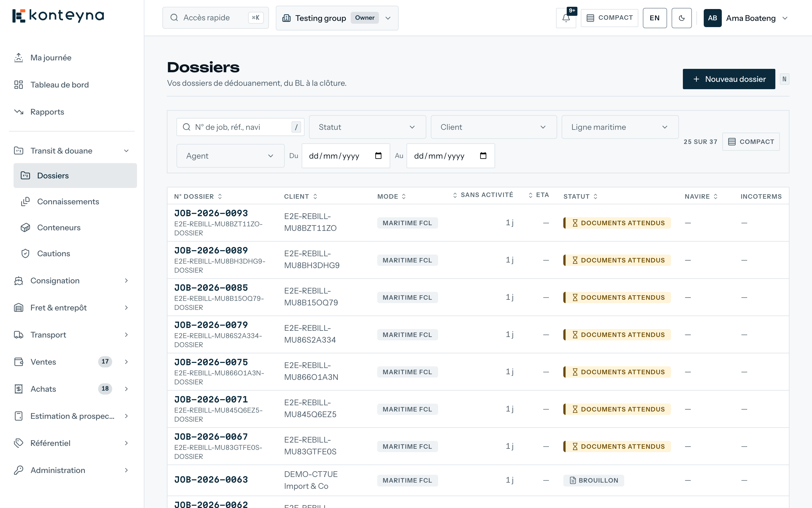
Task: Expand Fret & entrepôt section
Action: click(x=126, y=308)
